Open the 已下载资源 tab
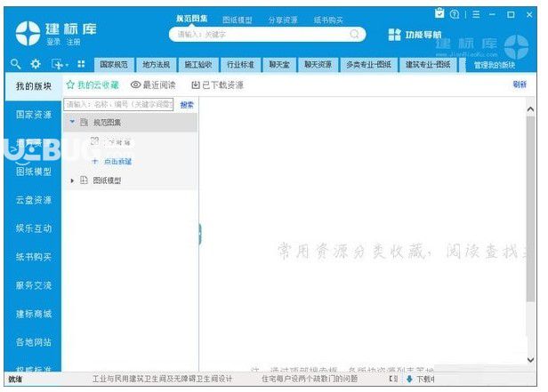The image size is (548, 392). click(x=217, y=84)
